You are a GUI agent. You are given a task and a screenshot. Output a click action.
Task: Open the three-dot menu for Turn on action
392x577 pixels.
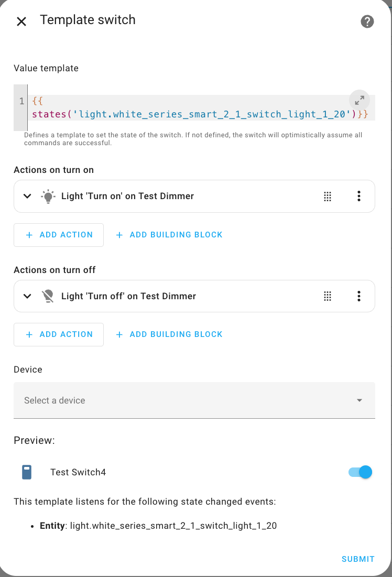pyautogui.click(x=359, y=196)
